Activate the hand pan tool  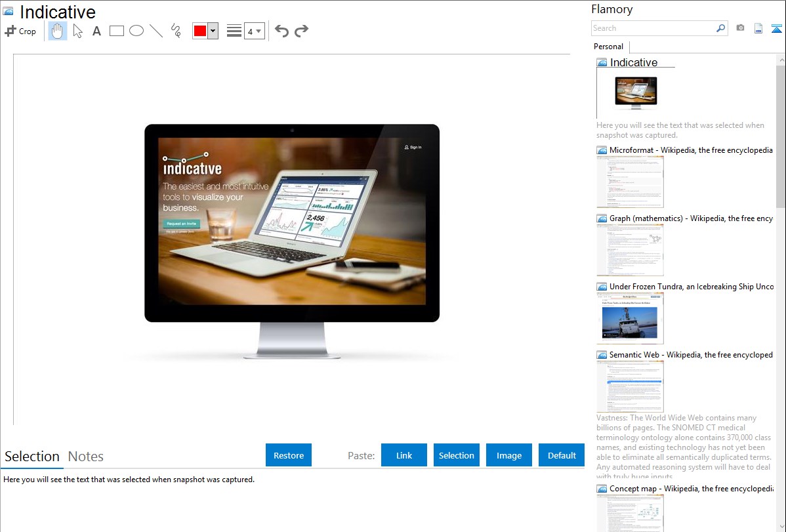tap(57, 31)
